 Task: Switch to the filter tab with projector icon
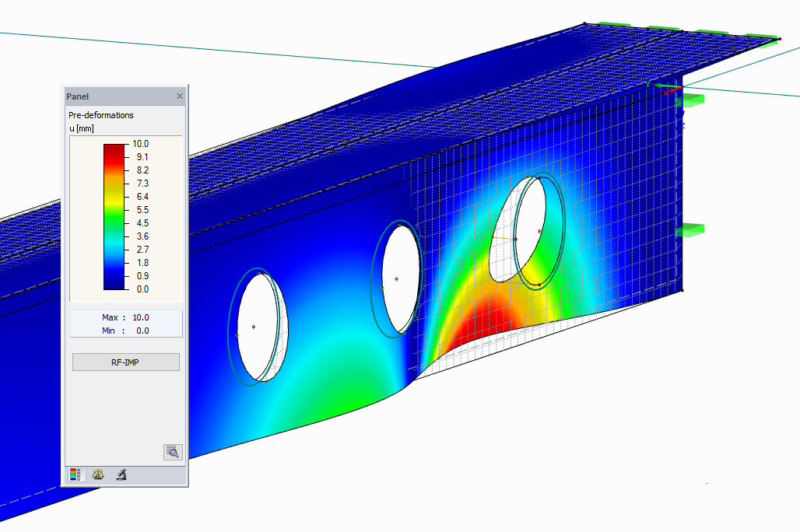click(121, 474)
